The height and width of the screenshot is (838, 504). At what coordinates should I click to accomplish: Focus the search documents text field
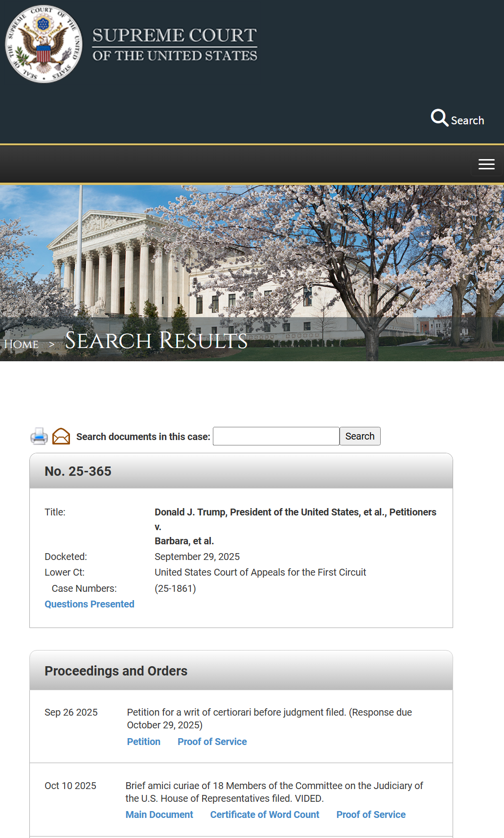pos(276,436)
